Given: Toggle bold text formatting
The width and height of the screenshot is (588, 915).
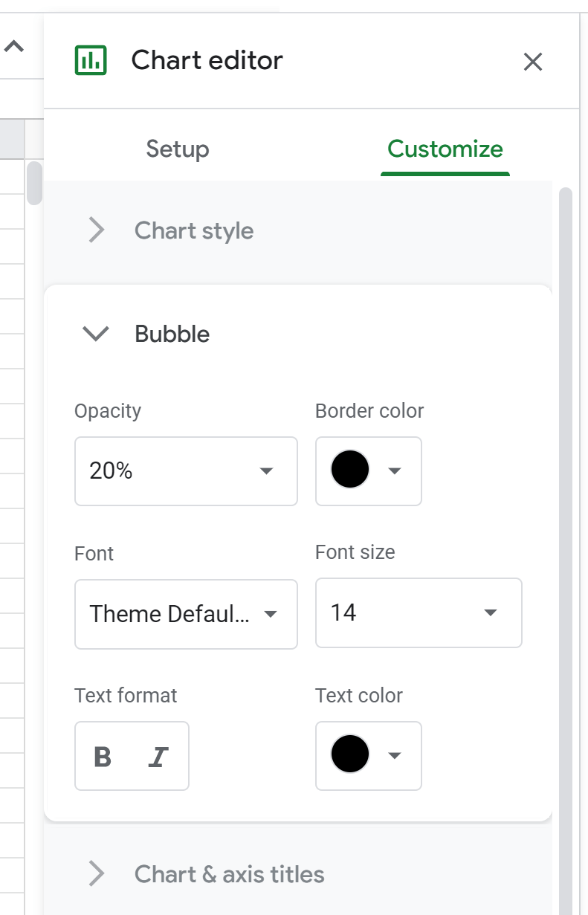Looking at the screenshot, I should point(103,756).
